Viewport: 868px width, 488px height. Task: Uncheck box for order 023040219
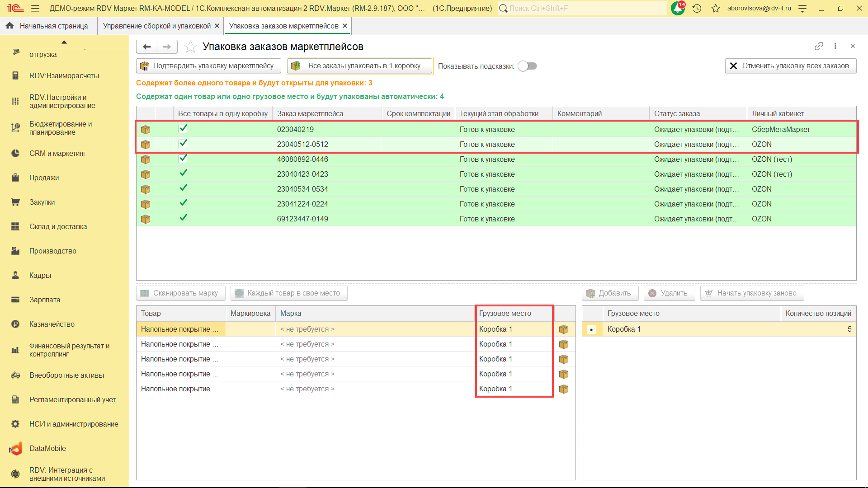[183, 129]
